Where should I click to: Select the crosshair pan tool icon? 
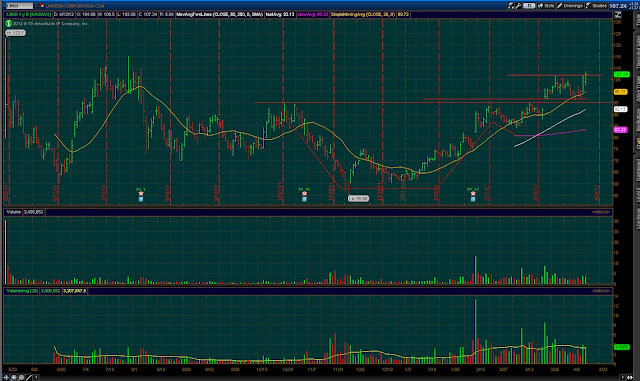[x=6, y=377]
